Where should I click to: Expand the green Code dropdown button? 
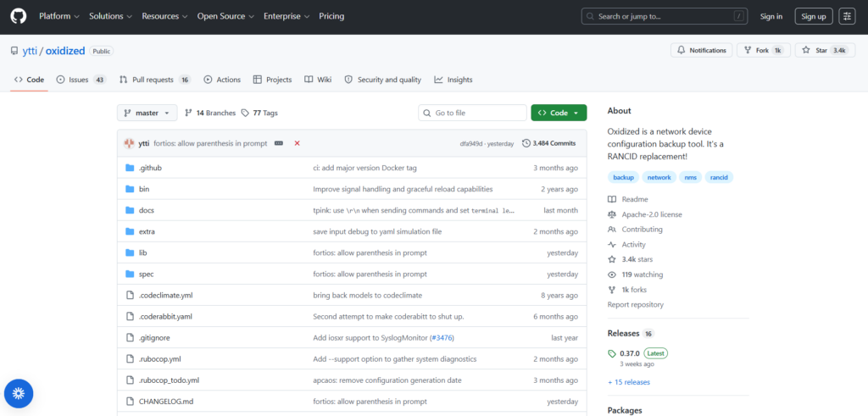point(559,113)
